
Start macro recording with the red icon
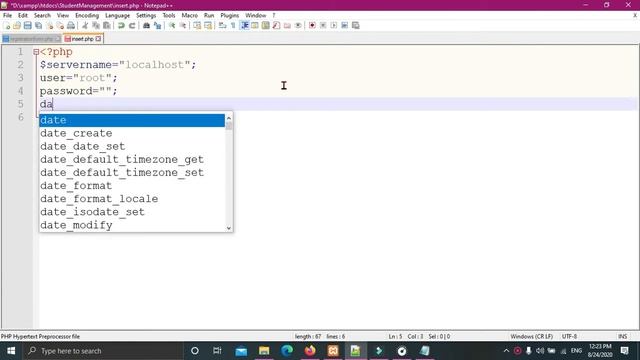(x=312, y=25)
